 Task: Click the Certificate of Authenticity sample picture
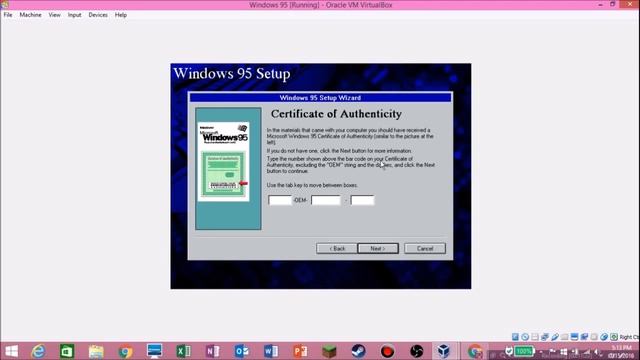point(224,162)
